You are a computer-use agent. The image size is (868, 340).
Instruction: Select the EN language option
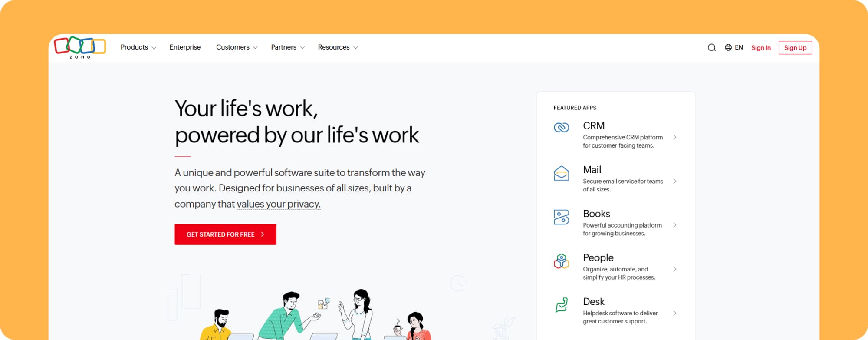(739, 47)
